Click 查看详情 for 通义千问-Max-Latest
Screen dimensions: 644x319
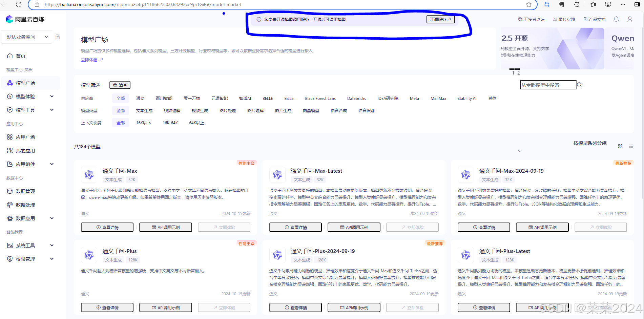[295, 227]
